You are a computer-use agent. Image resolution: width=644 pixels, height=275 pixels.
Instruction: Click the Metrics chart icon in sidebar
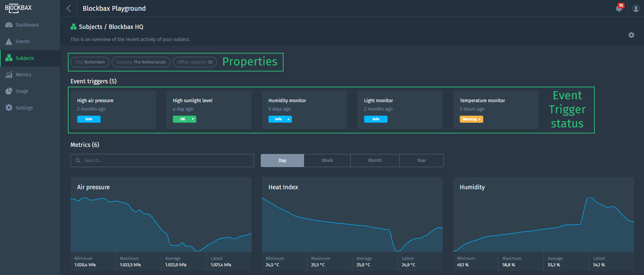tap(9, 75)
